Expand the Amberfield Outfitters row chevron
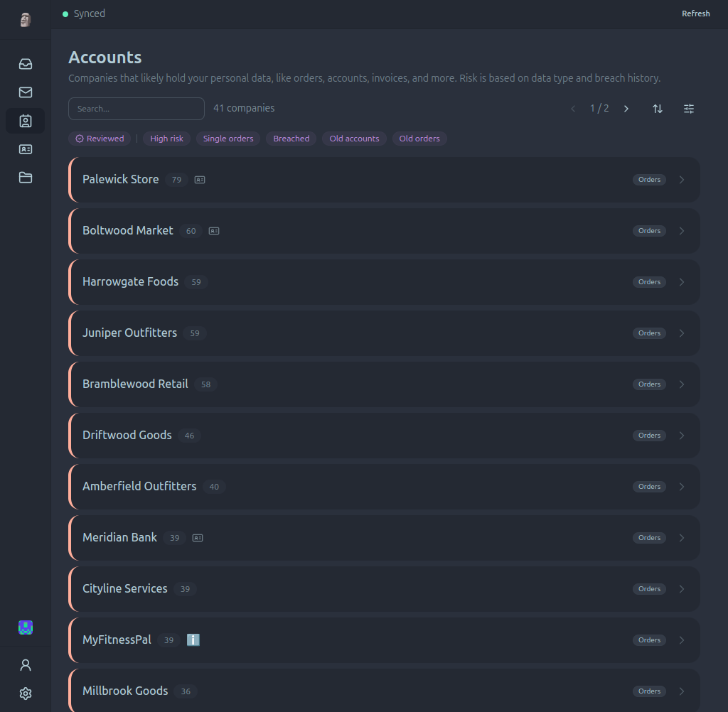Viewport: 728px width, 712px height. 682,487
